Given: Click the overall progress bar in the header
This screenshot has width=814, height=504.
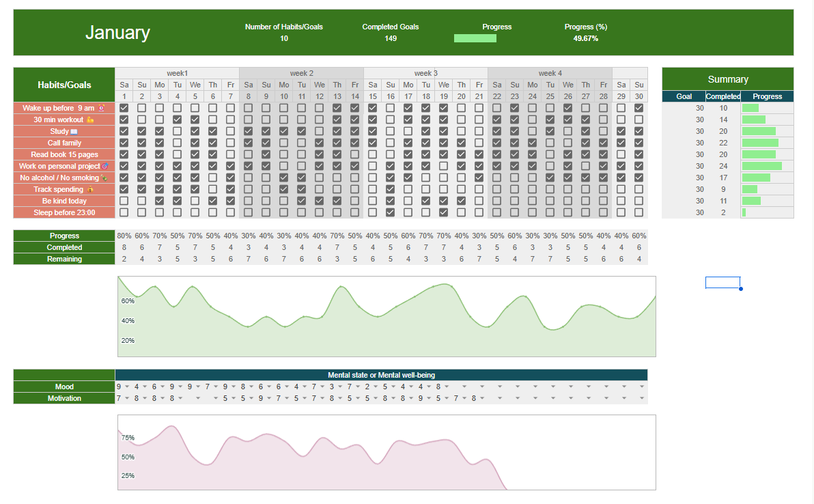Looking at the screenshot, I should [475, 38].
